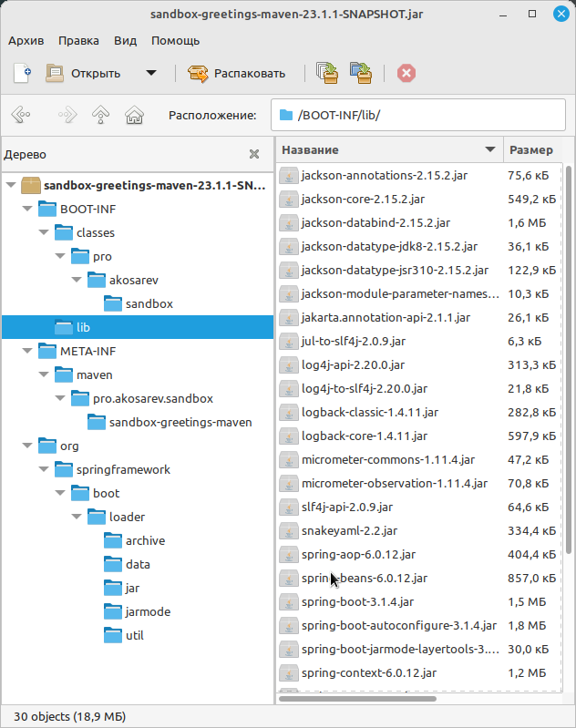Image resolution: width=576 pixels, height=728 pixels.
Task: Collapse the org tree folder
Action: [27, 446]
